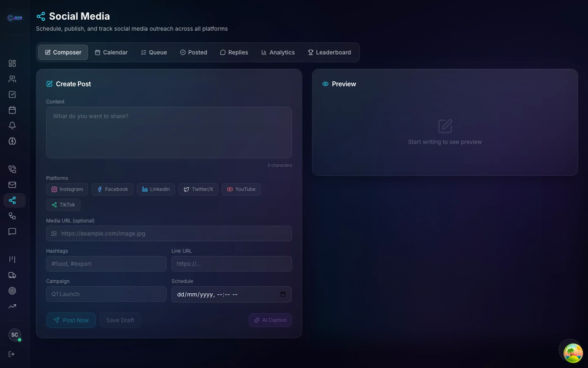Image resolution: width=588 pixels, height=368 pixels.
Task: Generate an AI Caption
Action: point(270,320)
